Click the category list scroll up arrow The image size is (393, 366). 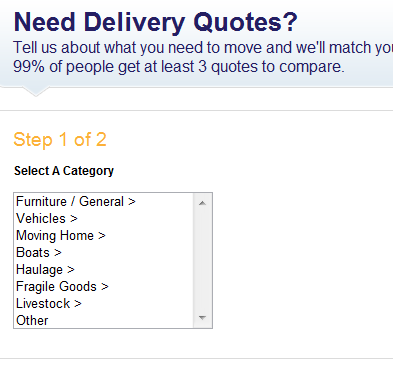[x=202, y=203]
